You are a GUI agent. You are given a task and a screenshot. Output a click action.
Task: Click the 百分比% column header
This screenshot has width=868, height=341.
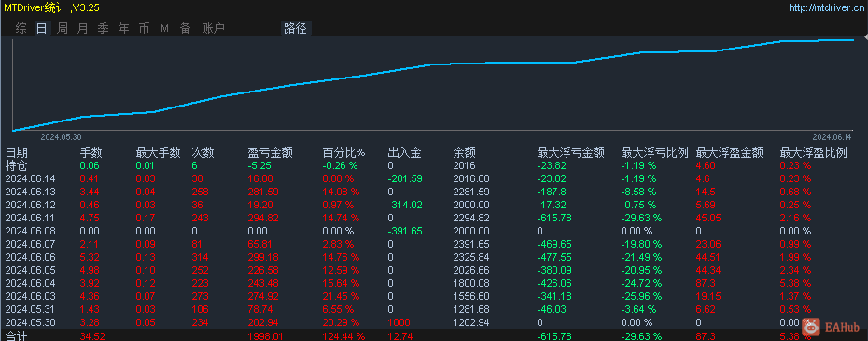tap(343, 153)
